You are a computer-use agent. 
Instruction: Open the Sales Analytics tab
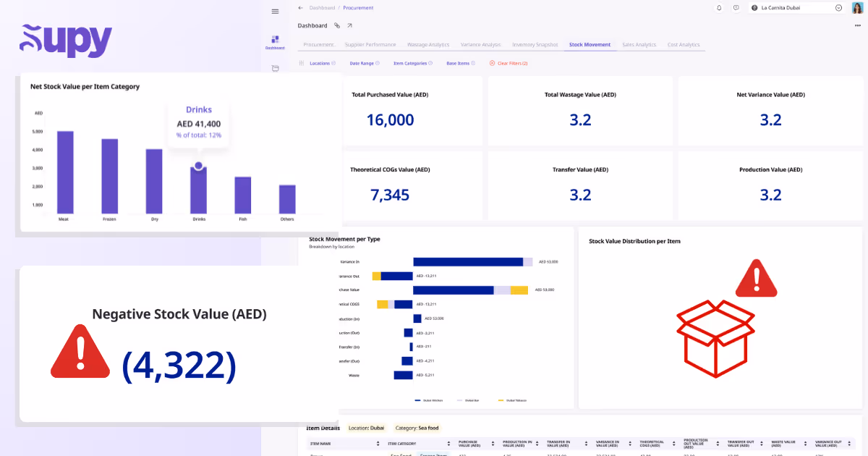639,44
